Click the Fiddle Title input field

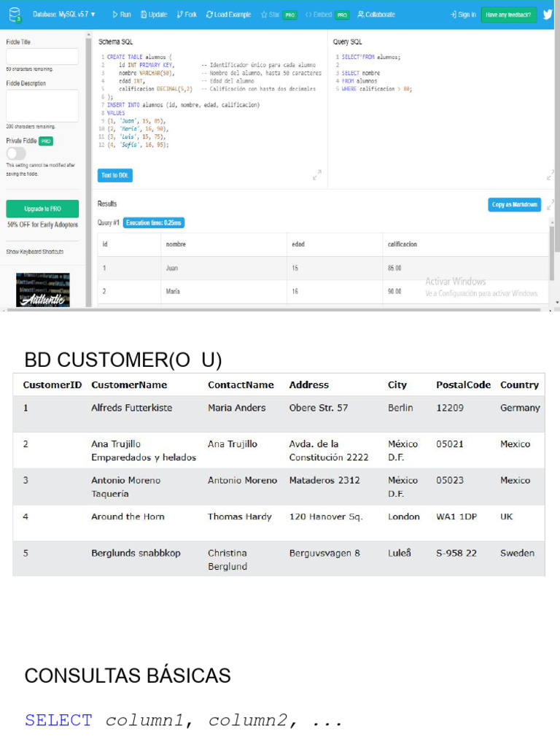click(42, 56)
